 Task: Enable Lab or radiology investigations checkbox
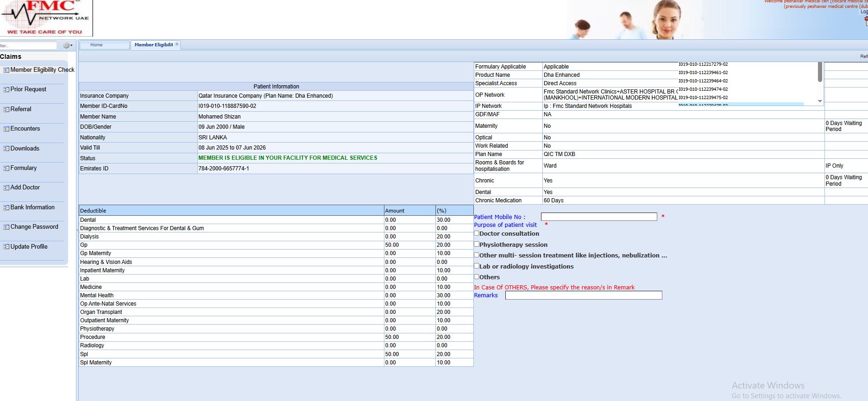(477, 266)
